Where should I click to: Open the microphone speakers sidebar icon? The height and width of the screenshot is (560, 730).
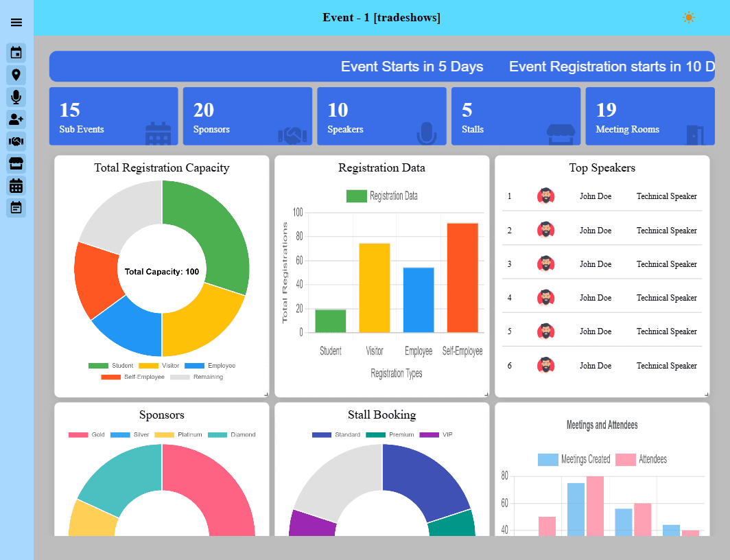point(16,97)
